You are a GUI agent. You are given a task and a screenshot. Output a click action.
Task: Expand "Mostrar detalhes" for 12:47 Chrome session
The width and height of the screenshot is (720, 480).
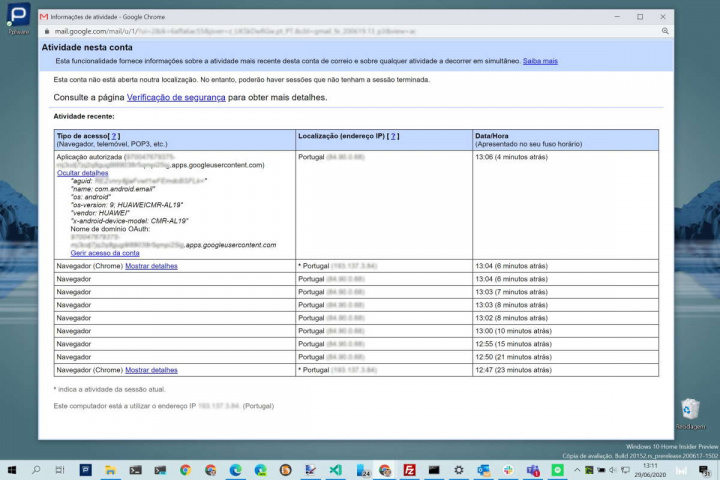click(x=151, y=370)
